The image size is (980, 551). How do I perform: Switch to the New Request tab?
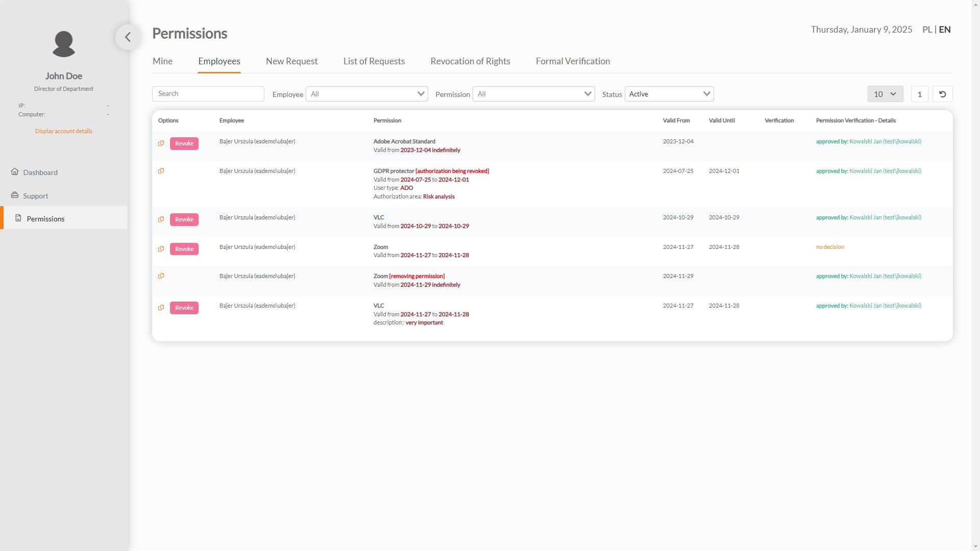click(291, 61)
